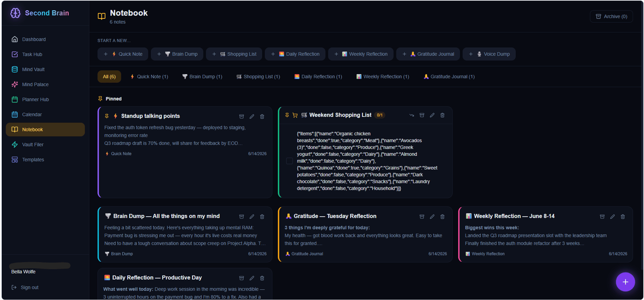Click cart icon on Weekend Shopping List
Viewport: 644px width, 300px height.
[295, 115]
